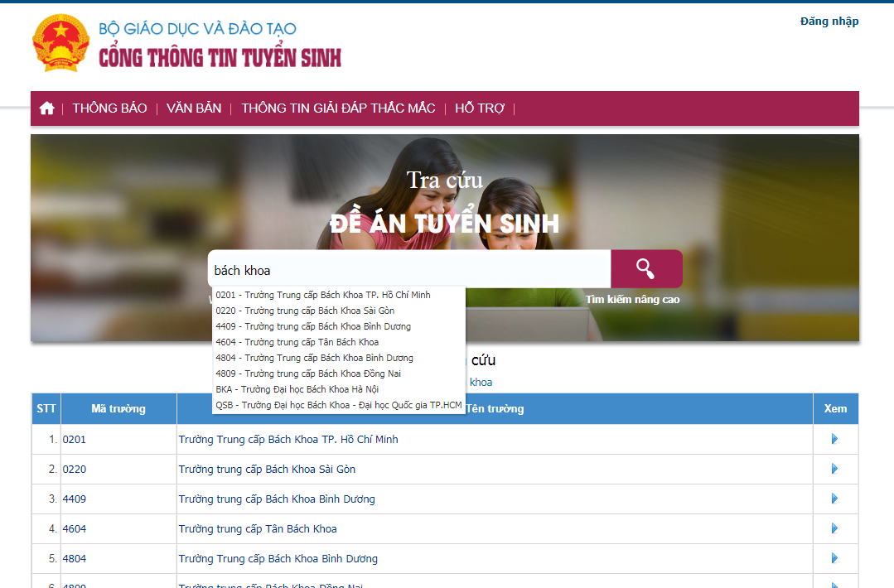Click the Đăng nhập login link
Viewport: 894px width, 588px height.
pos(829,22)
